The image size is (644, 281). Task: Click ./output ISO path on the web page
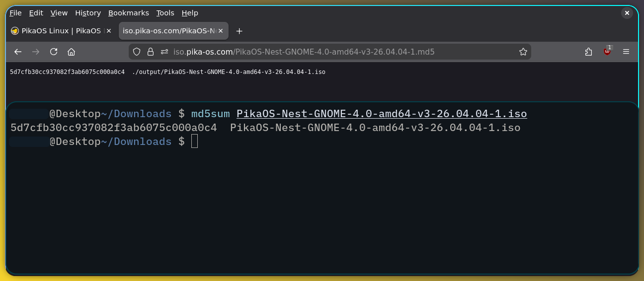[x=229, y=72]
